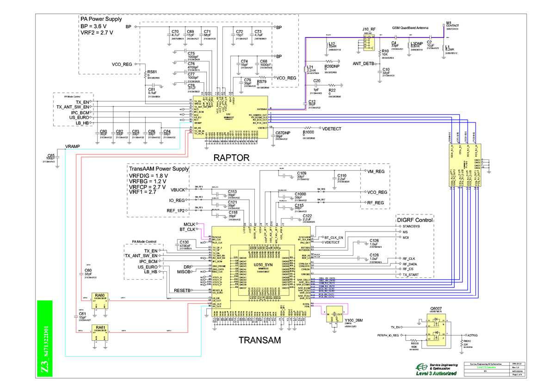Screen dimensions: 555x392
Task: Click the C110 2.2uF capacitor label
Action: click(x=341, y=178)
